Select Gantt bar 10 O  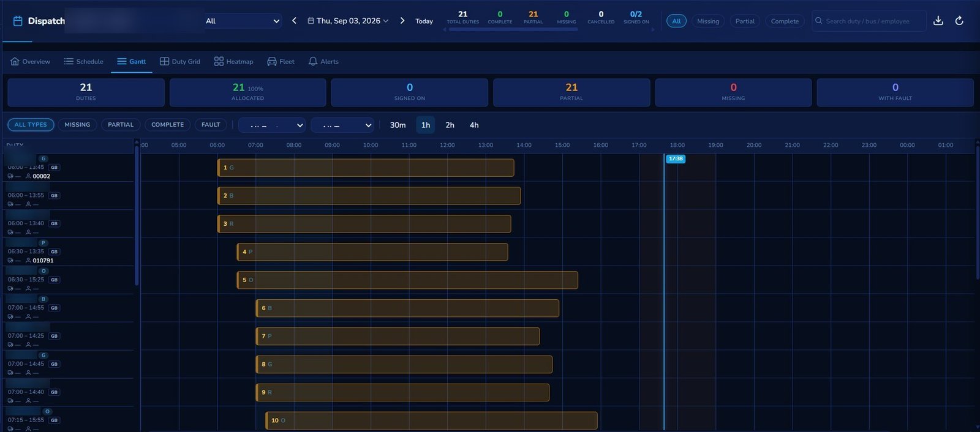(x=431, y=420)
